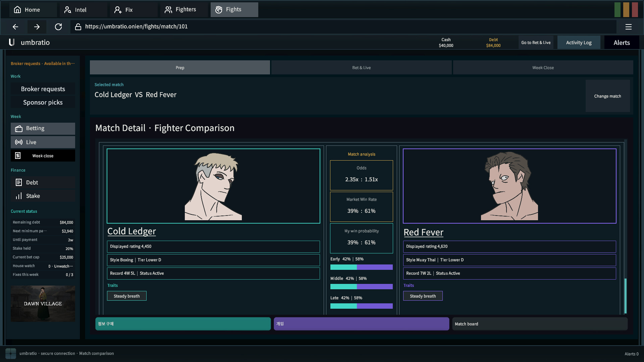Open Sponsor picks in sidebar
Screen dimensions: 644x362
tap(43, 102)
